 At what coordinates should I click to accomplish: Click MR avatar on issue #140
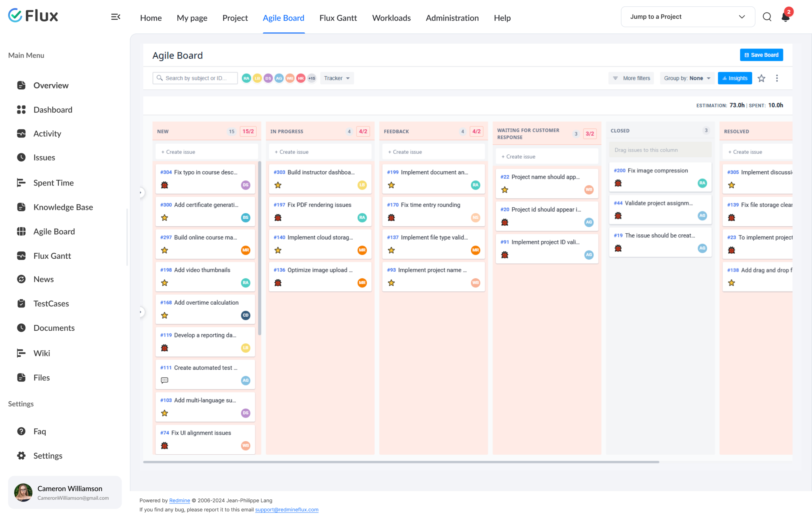pos(362,250)
